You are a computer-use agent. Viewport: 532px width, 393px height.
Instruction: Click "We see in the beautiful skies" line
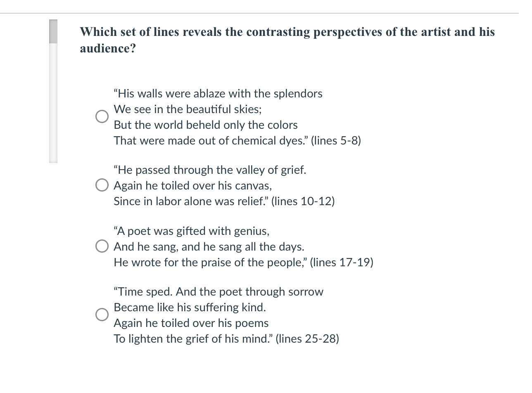(x=188, y=109)
